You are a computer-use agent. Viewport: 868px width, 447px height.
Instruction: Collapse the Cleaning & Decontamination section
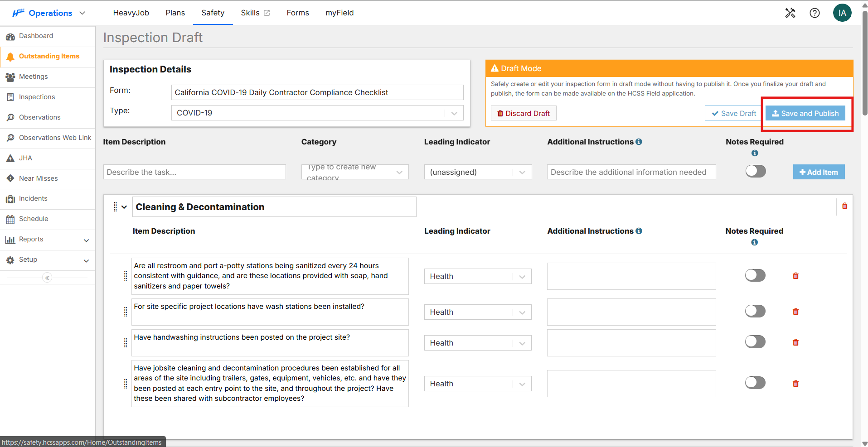click(124, 207)
